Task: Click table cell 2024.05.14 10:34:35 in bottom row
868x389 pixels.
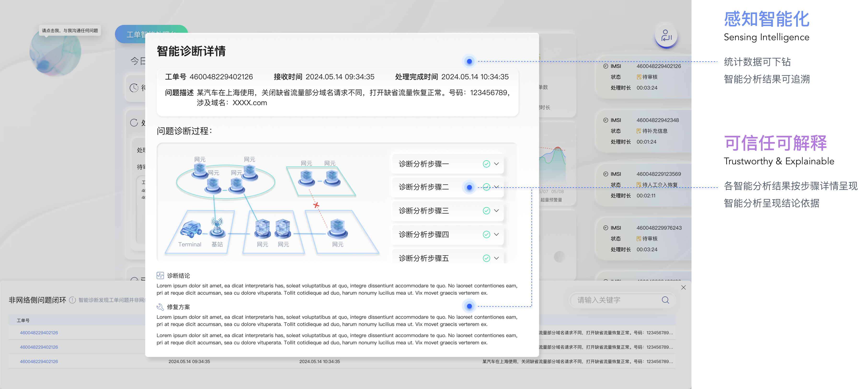Action: 320,361
